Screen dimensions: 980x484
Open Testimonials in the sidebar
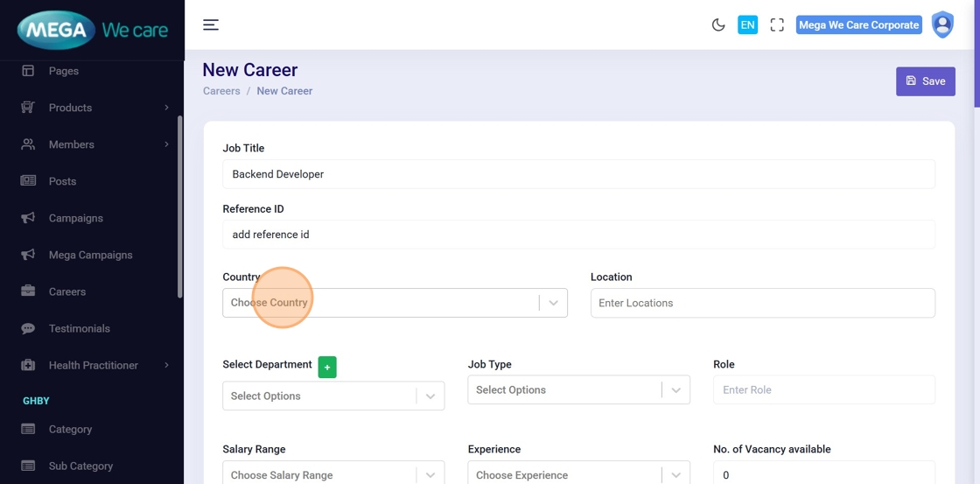pyautogui.click(x=79, y=328)
